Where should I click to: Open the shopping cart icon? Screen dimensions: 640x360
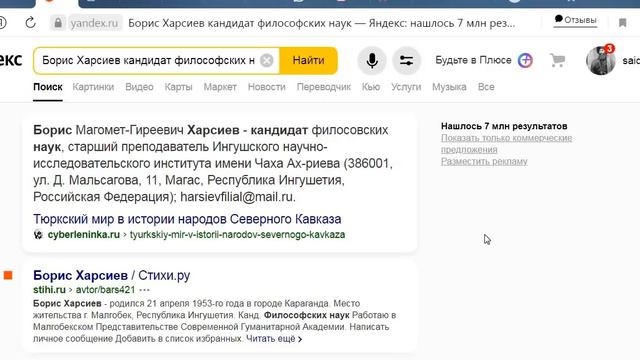pyautogui.click(x=557, y=60)
